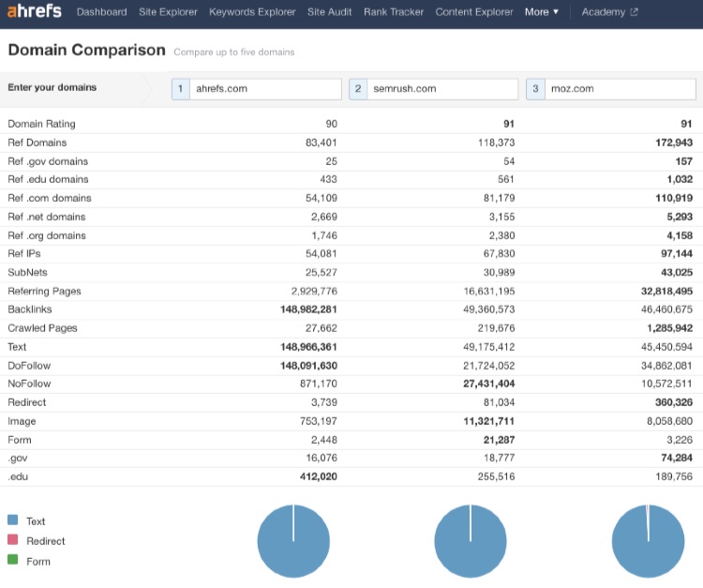This screenshot has height=588, width=703.
Task: Click the Ref IPs label
Action: click(x=24, y=254)
